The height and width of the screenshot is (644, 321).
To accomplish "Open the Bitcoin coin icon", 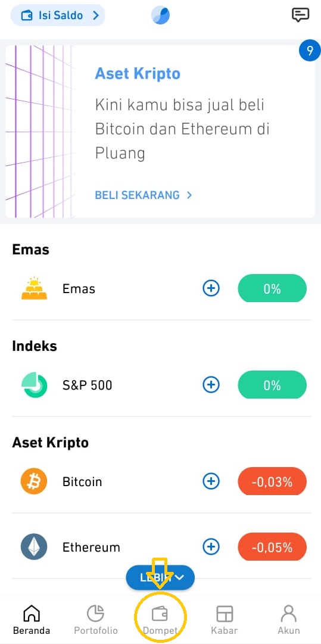I will tap(34, 481).
